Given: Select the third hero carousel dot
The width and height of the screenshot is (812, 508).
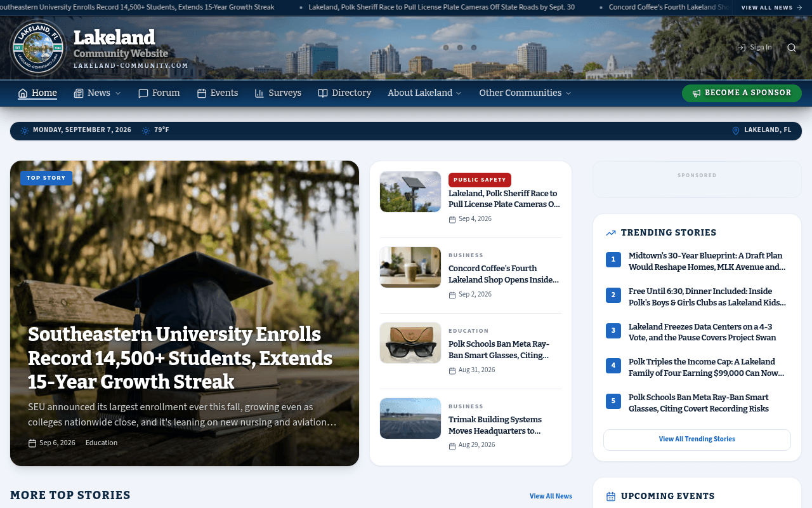Looking at the screenshot, I should (474, 48).
